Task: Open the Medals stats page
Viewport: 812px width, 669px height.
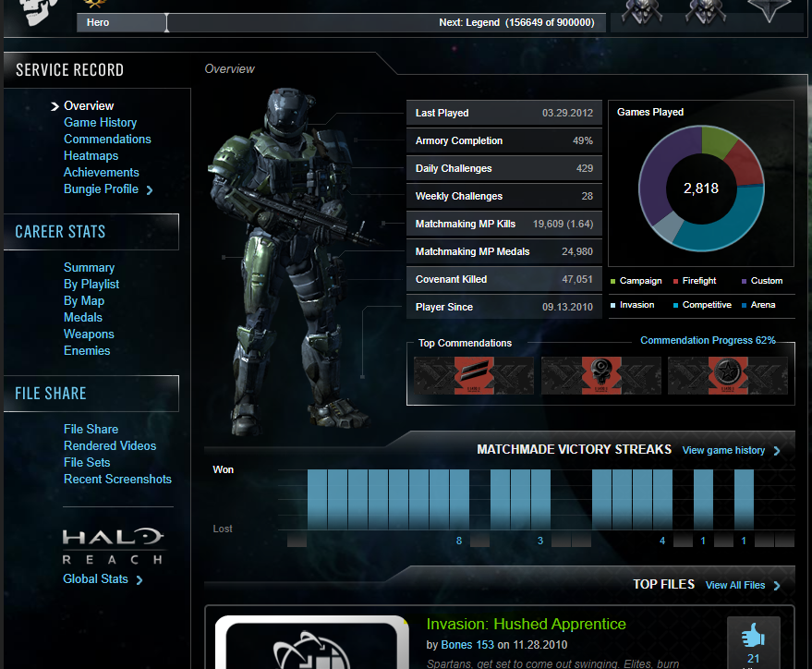Action: [x=83, y=318]
